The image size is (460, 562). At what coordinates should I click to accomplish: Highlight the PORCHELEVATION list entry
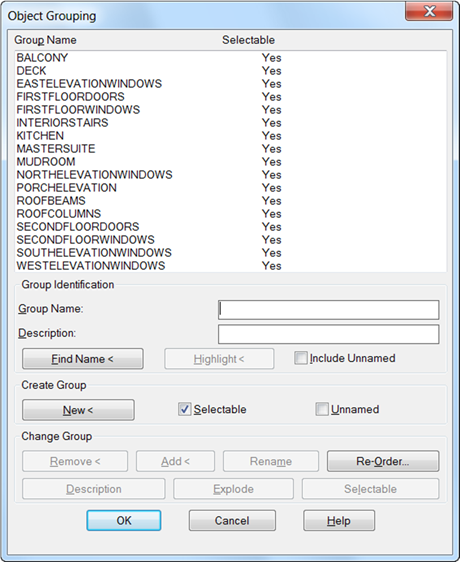click(231, 188)
